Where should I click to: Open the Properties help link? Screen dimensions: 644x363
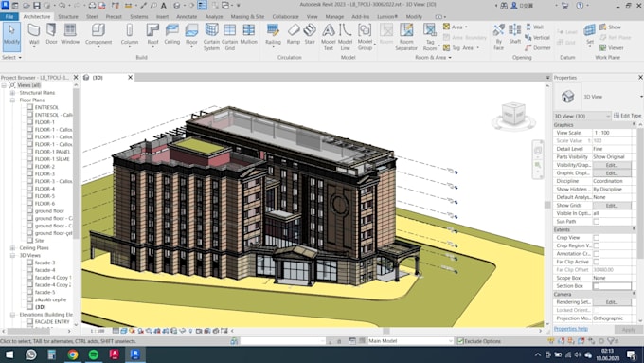pos(571,329)
